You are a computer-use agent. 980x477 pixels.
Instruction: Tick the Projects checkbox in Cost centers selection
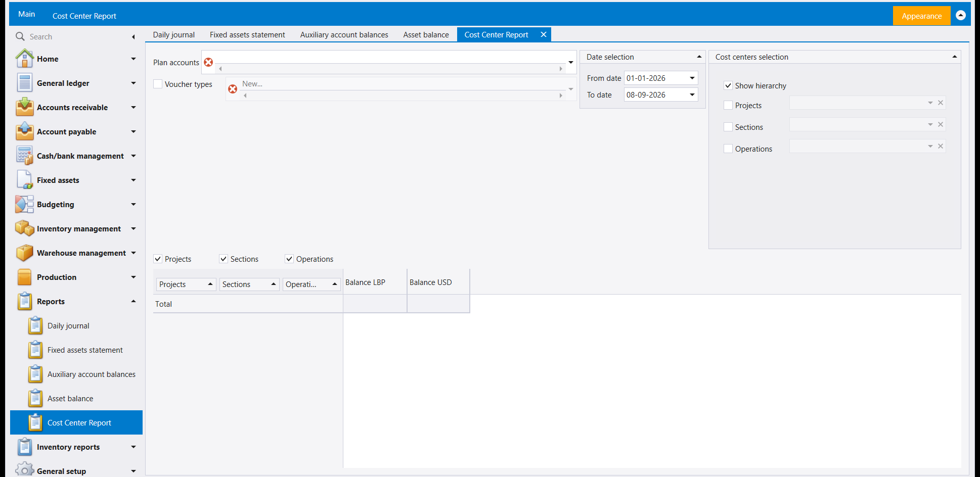tap(728, 105)
